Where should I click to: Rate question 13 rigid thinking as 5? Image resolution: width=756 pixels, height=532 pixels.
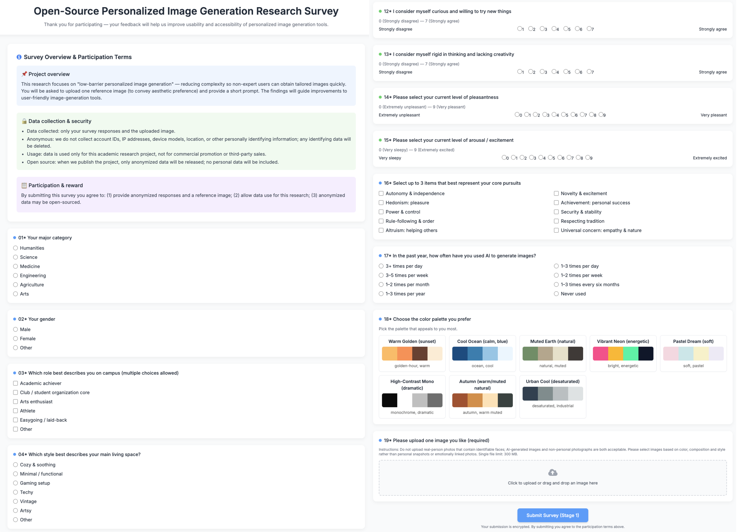[566, 71]
